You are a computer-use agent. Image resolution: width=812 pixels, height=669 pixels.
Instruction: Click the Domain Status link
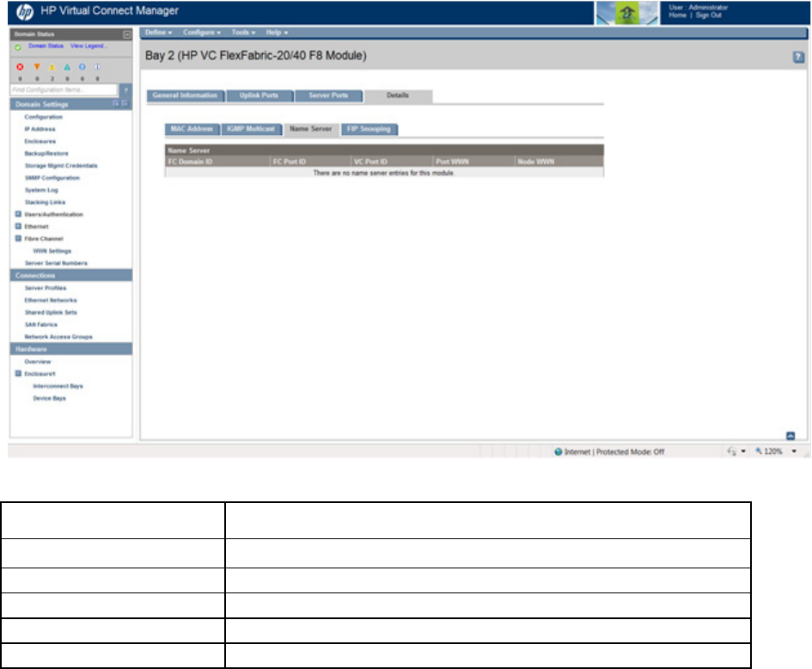tap(46, 46)
